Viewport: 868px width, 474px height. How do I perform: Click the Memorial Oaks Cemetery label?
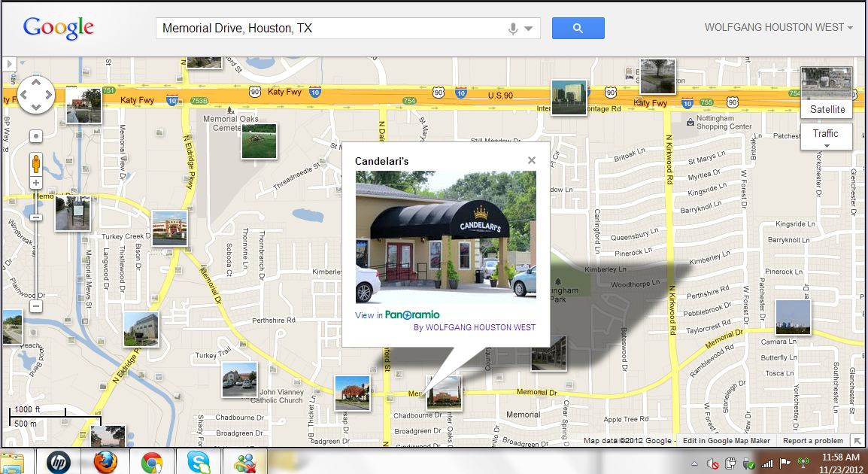(230, 123)
